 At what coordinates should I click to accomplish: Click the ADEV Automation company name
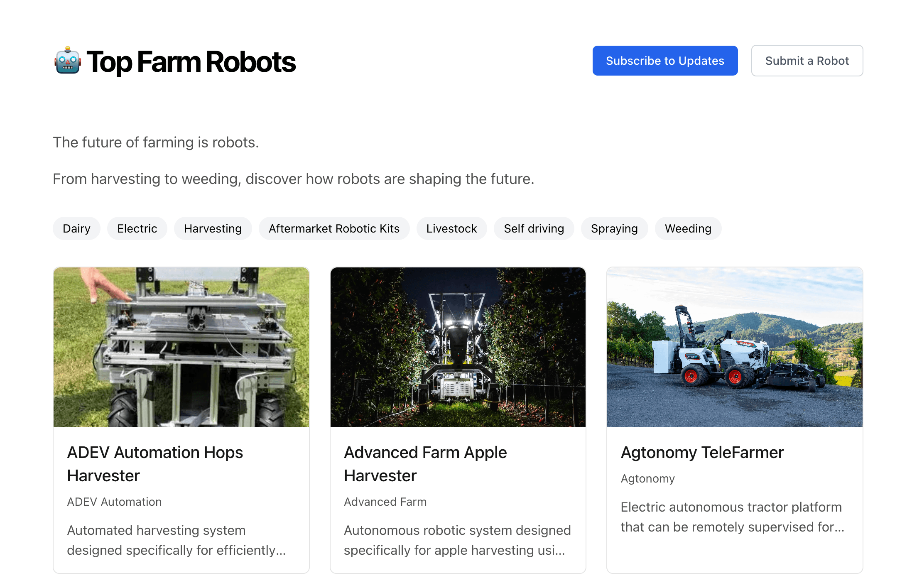[x=114, y=502]
